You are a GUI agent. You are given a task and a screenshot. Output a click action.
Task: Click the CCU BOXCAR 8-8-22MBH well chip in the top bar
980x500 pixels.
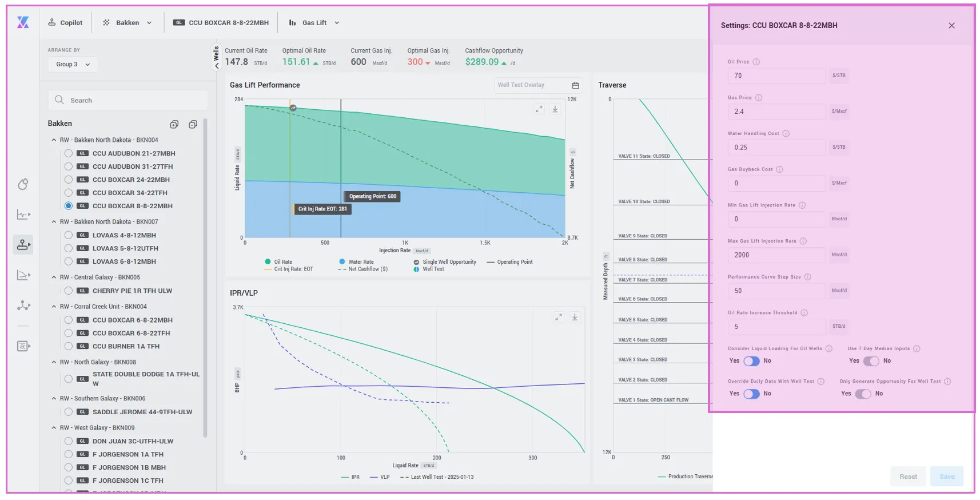[x=221, y=23]
